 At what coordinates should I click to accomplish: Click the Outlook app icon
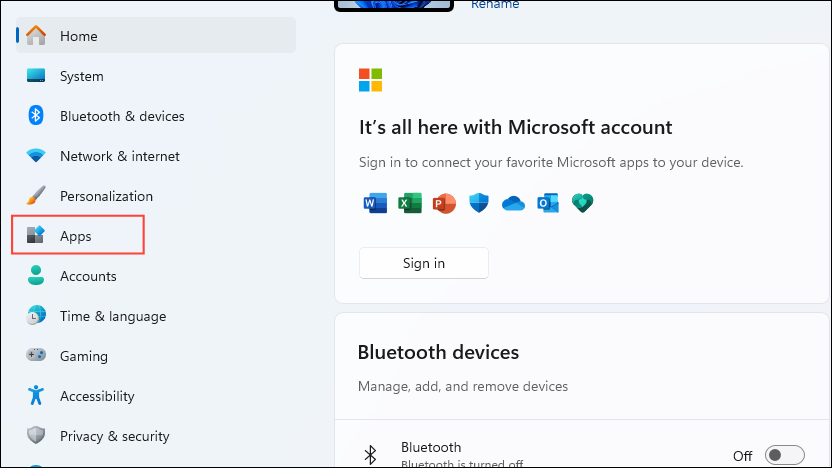point(548,203)
